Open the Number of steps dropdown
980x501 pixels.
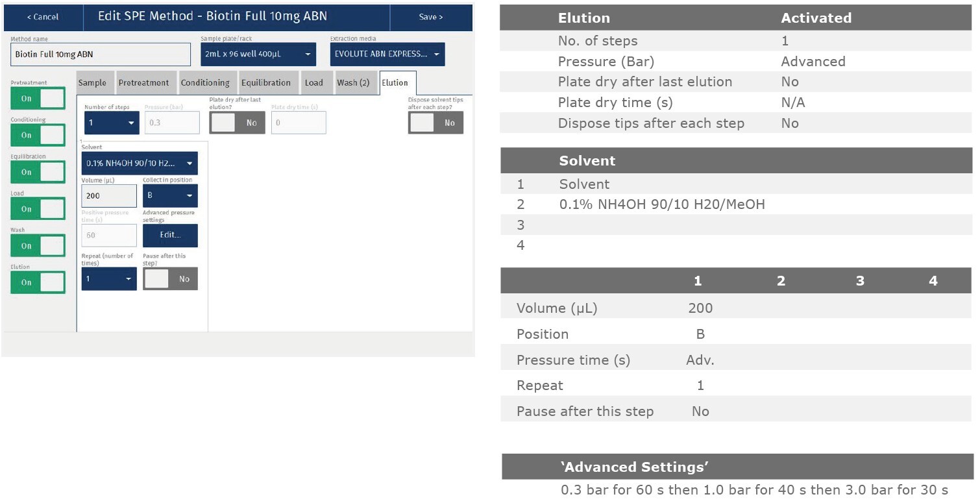(x=112, y=123)
